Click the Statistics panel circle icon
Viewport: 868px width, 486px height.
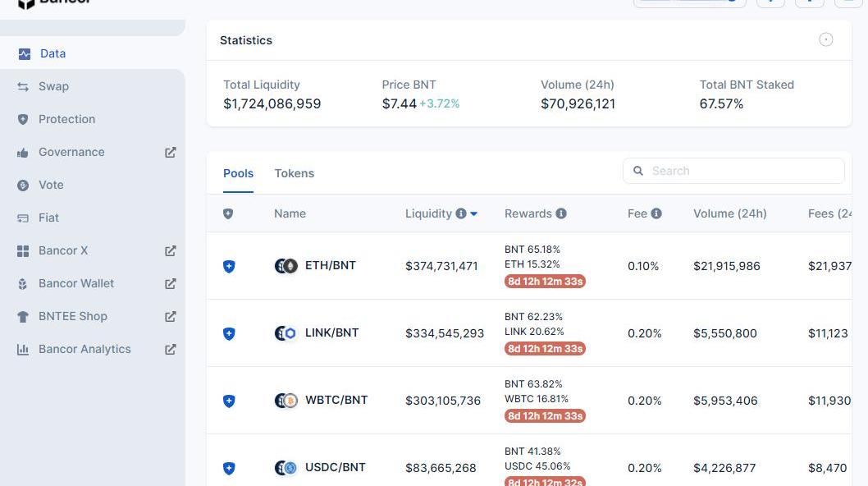coord(826,39)
